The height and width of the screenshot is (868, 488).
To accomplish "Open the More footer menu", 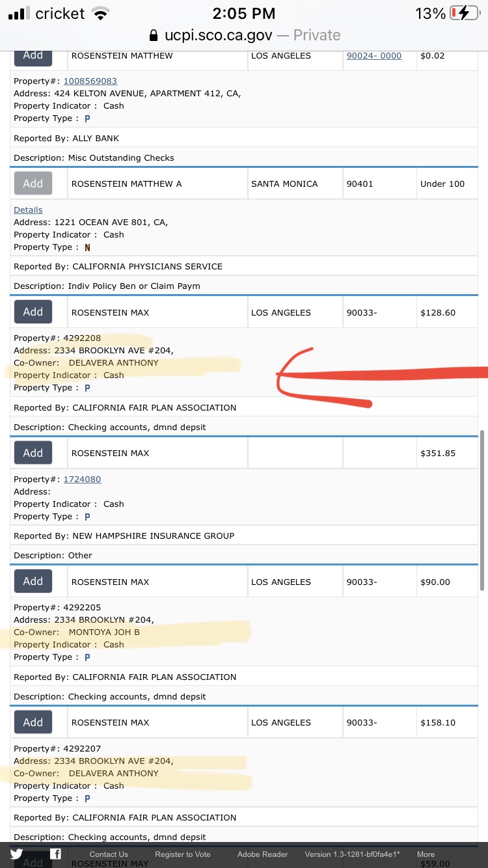I will [x=426, y=854].
